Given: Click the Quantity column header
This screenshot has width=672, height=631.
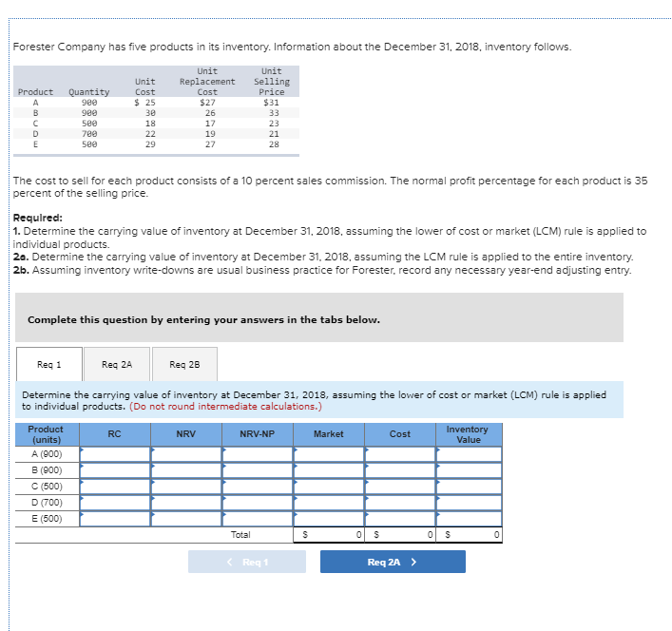Looking at the screenshot, I should click(x=89, y=92).
